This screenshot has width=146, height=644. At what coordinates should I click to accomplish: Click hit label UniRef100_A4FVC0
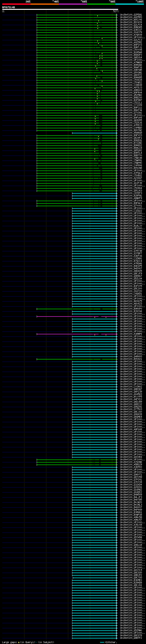coord(131,399)
